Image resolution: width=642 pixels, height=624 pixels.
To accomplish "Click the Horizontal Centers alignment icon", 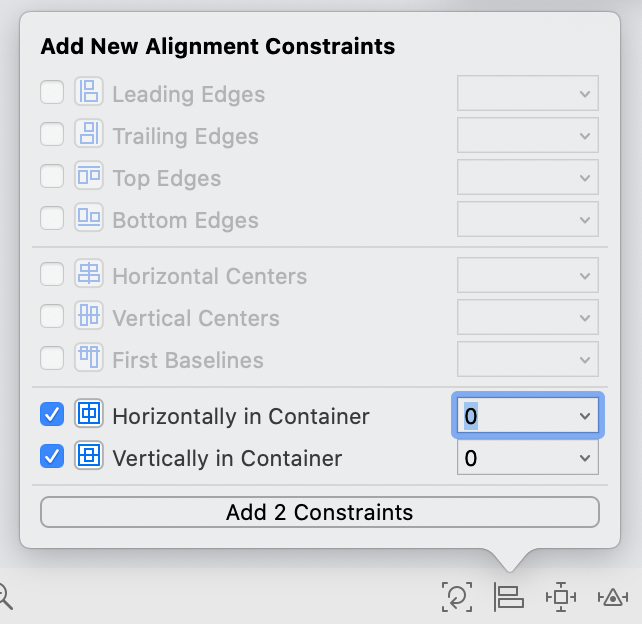I will click(x=89, y=275).
